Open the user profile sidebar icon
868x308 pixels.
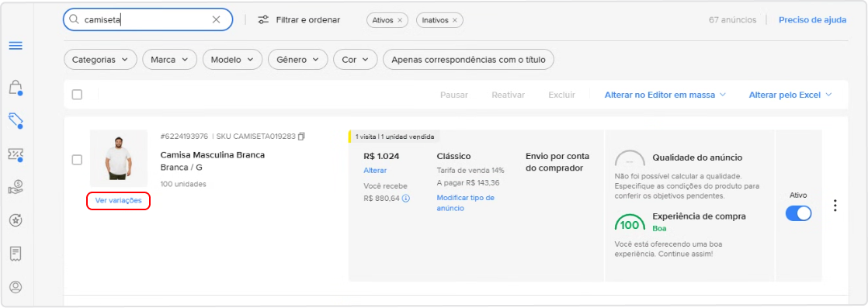click(x=16, y=287)
